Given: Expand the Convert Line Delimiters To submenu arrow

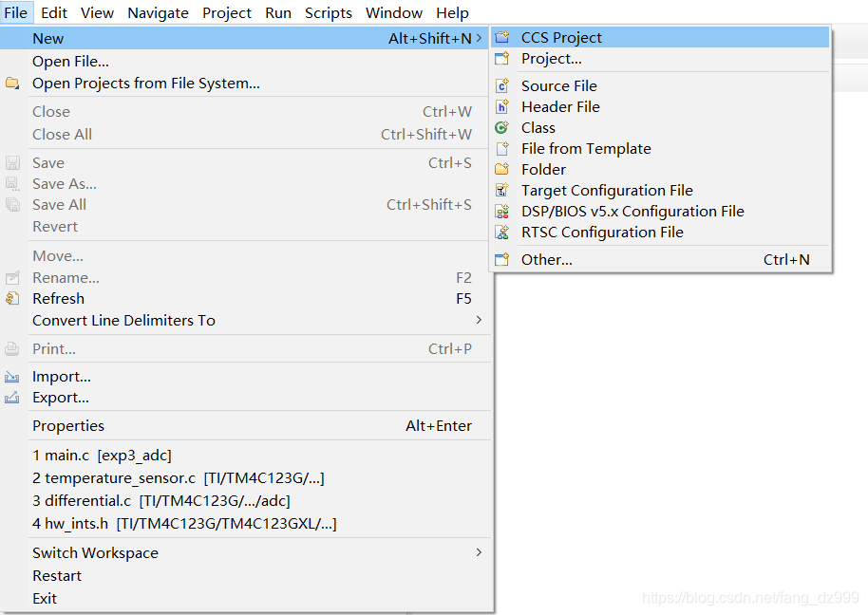Looking at the screenshot, I should pyautogui.click(x=479, y=320).
